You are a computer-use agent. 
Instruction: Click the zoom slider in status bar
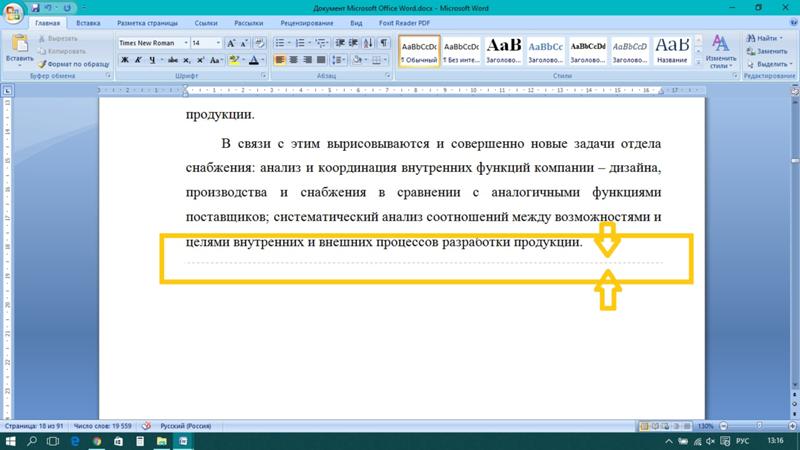click(x=759, y=426)
